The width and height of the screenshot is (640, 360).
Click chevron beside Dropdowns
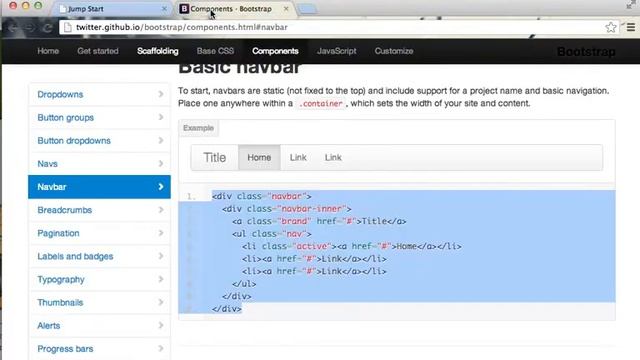pos(161,94)
